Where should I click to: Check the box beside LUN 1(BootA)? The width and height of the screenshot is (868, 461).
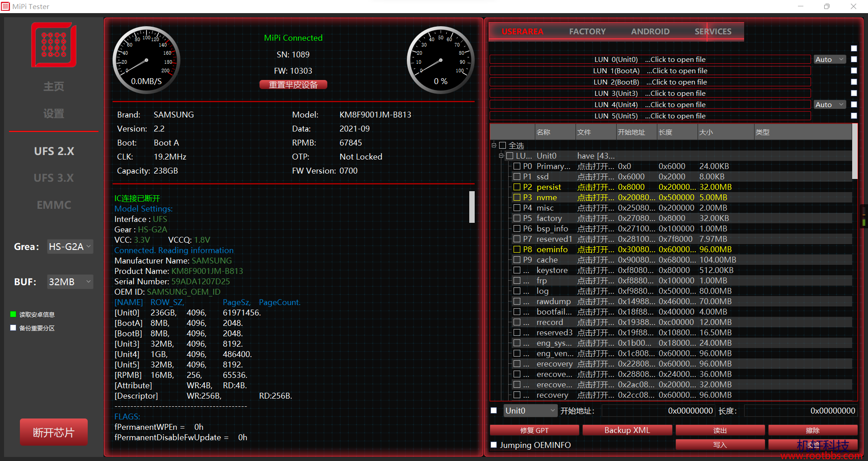(854, 71)
